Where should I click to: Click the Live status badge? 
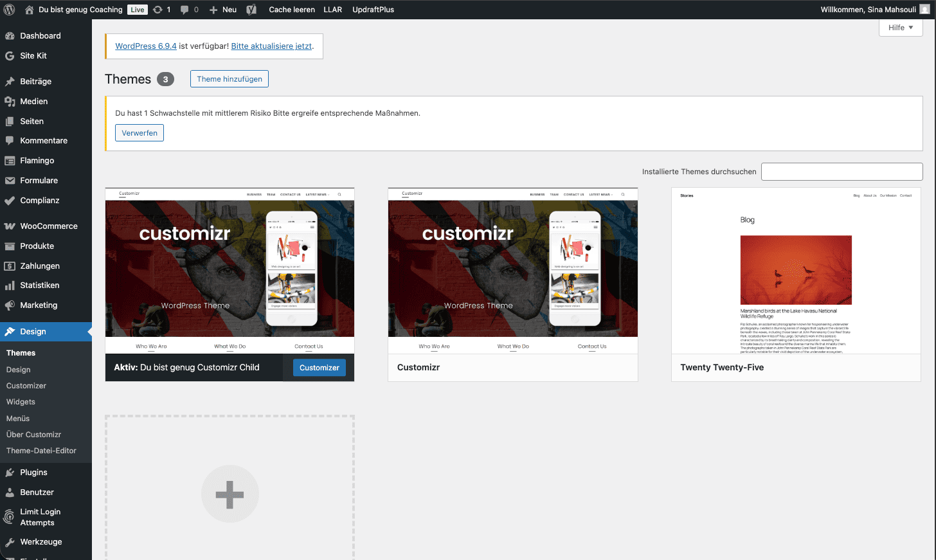[x=138, y=10]
